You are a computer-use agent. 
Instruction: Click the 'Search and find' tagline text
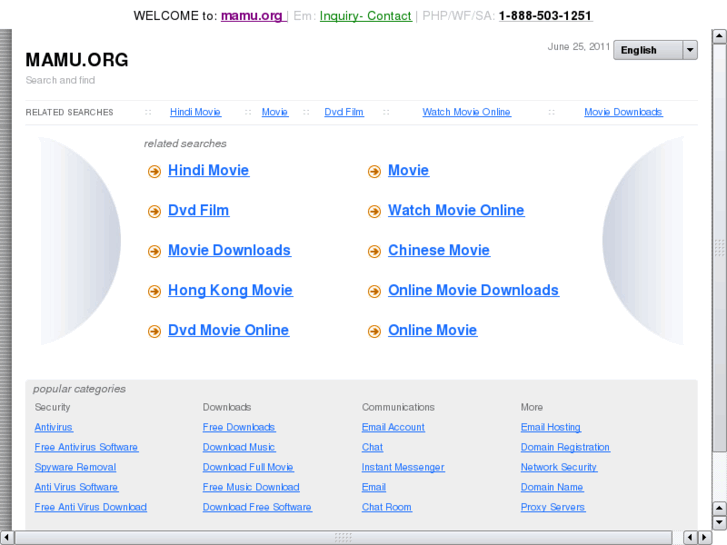(x=60, y=80)
